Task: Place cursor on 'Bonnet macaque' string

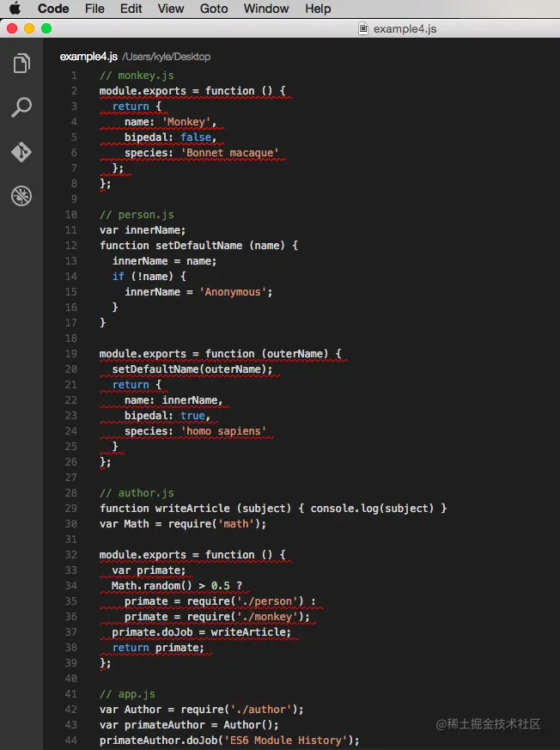Action: click(x=229, y=153)
